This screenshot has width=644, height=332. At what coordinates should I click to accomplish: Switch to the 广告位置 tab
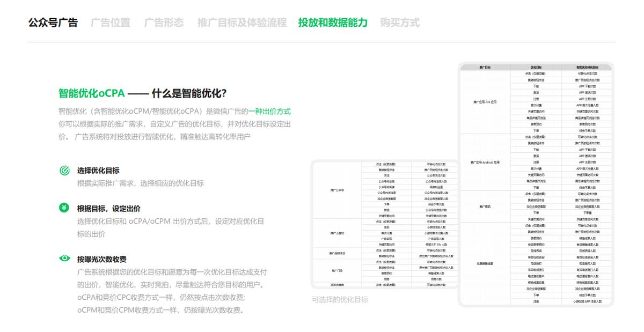point(112,23)
